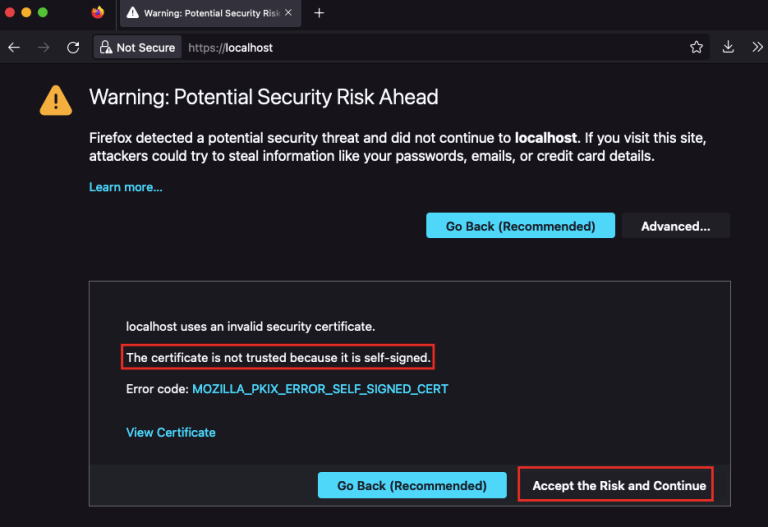Open the Downloads panel

(x=728, y=47)
